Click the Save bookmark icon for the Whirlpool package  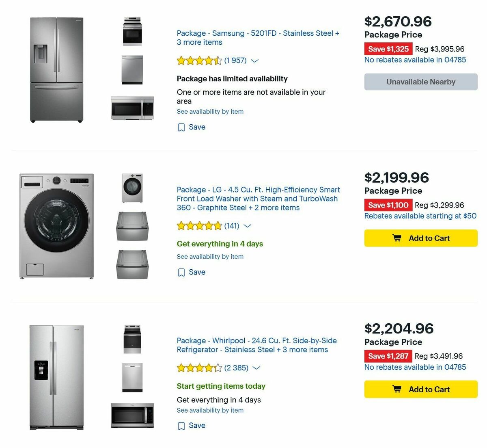pos(181,426)
